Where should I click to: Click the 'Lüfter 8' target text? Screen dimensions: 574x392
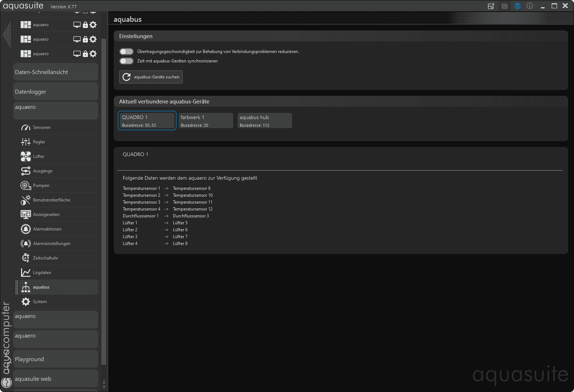(x=180, y=244)
